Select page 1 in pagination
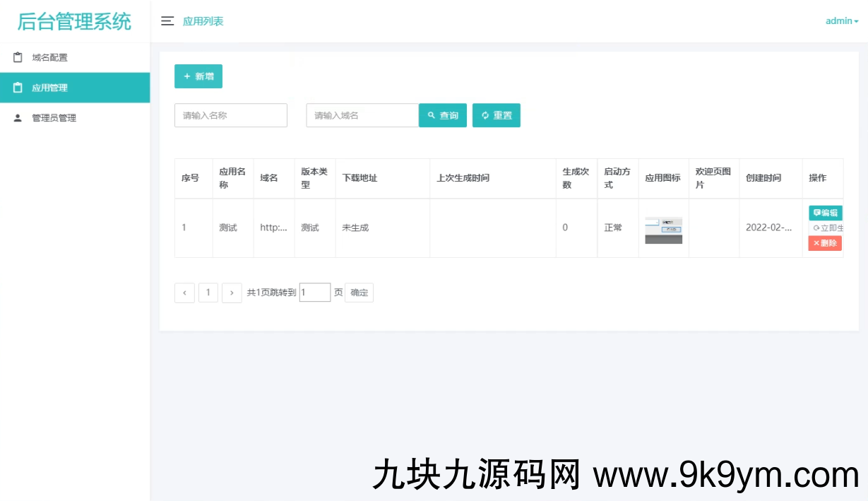The height and width of the screenshot is (501, 868). pos(208,293)
